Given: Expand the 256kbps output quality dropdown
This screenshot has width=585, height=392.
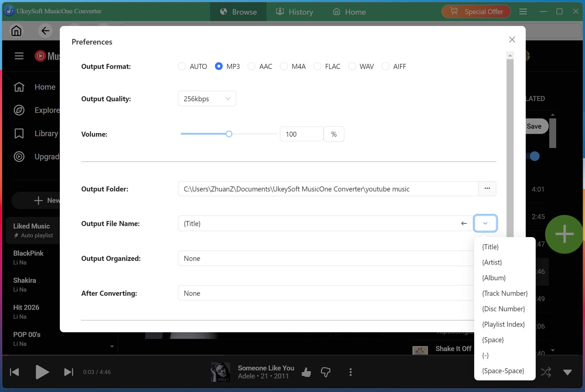Looking at the screenshot, I should pos(207,99).
